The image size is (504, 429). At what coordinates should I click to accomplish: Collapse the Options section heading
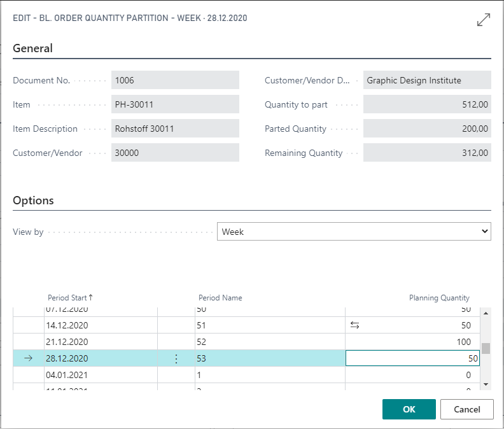(x=33, y=200)
